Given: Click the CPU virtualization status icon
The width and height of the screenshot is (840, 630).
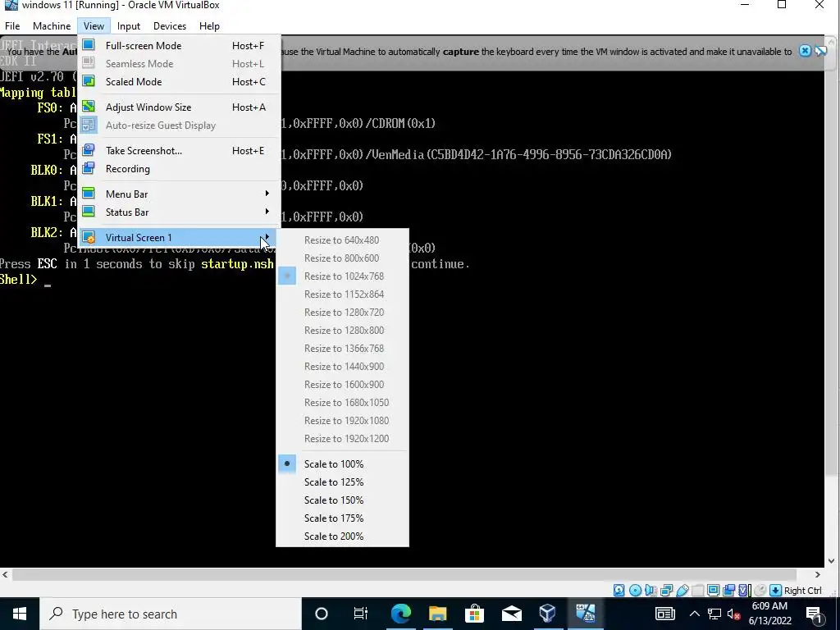Looking at the screenshot, I should (744, 591).
